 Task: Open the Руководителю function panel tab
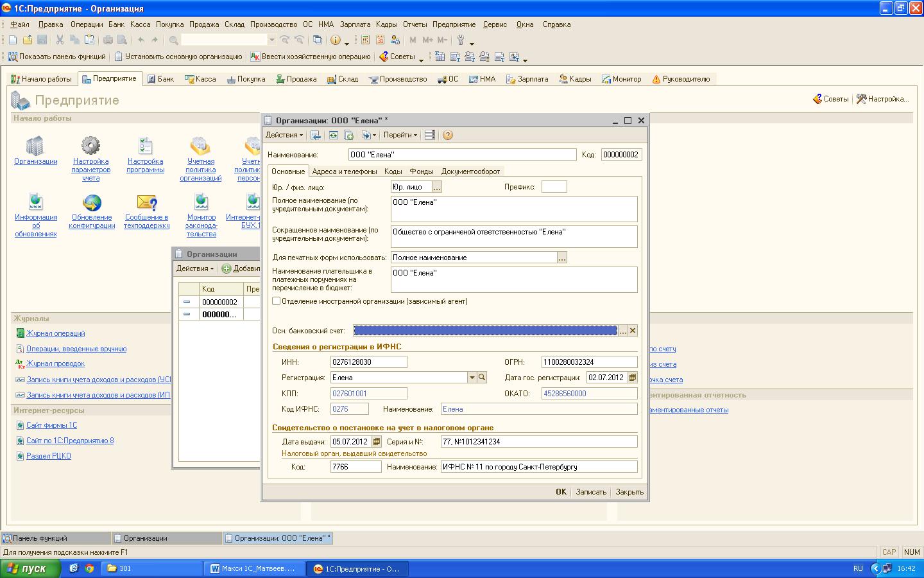pos(681,79)
